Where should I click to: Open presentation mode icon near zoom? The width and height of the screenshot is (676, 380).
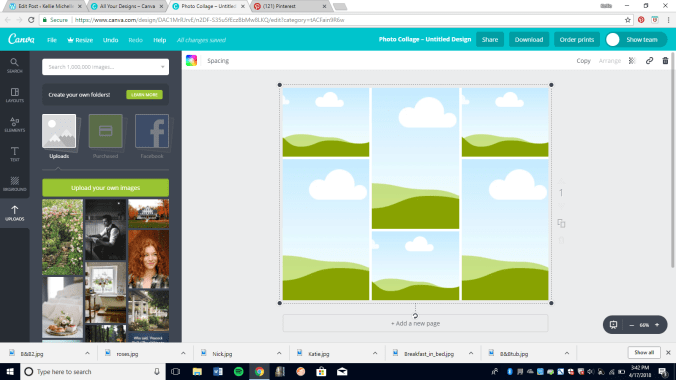click(613, 325)
